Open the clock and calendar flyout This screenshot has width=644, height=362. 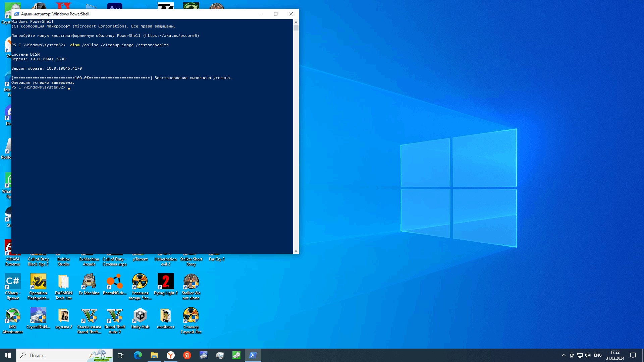pyautogui.click(x=615, y=355)
